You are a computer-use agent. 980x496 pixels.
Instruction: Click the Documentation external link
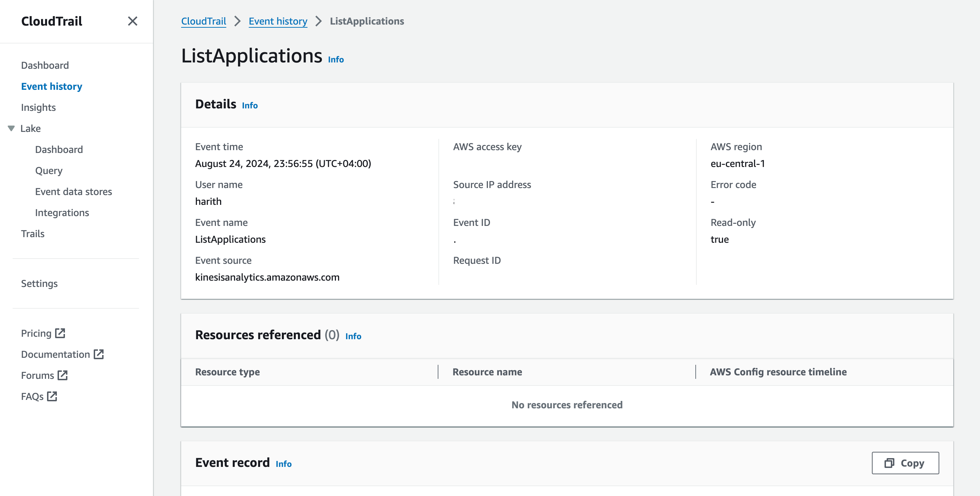pyautogui.click(x=62, y=354)
